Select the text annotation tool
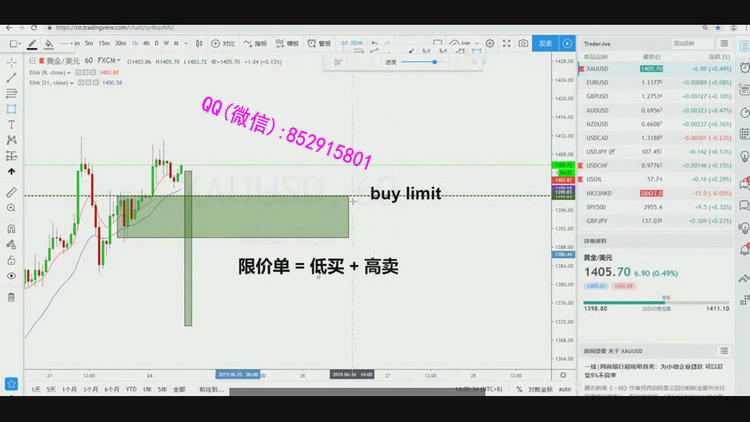This screenshot has height=422, width=750. point(11,125)
